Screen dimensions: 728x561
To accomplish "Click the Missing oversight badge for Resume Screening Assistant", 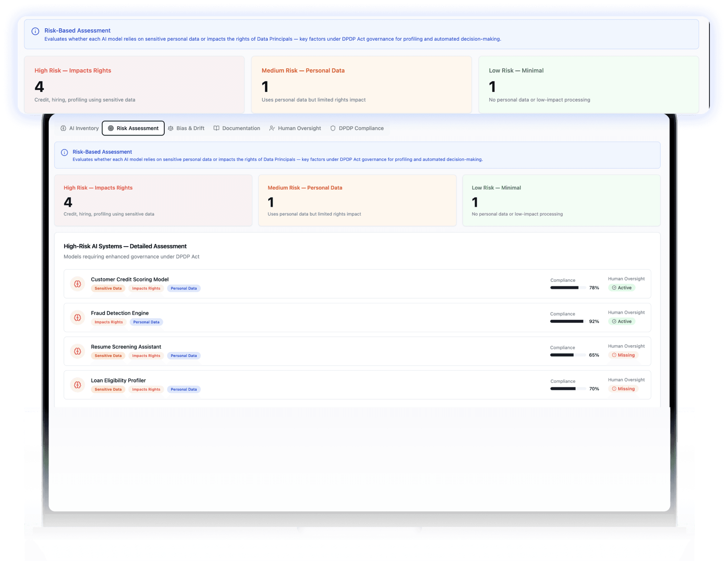I will tap(623, 355).
